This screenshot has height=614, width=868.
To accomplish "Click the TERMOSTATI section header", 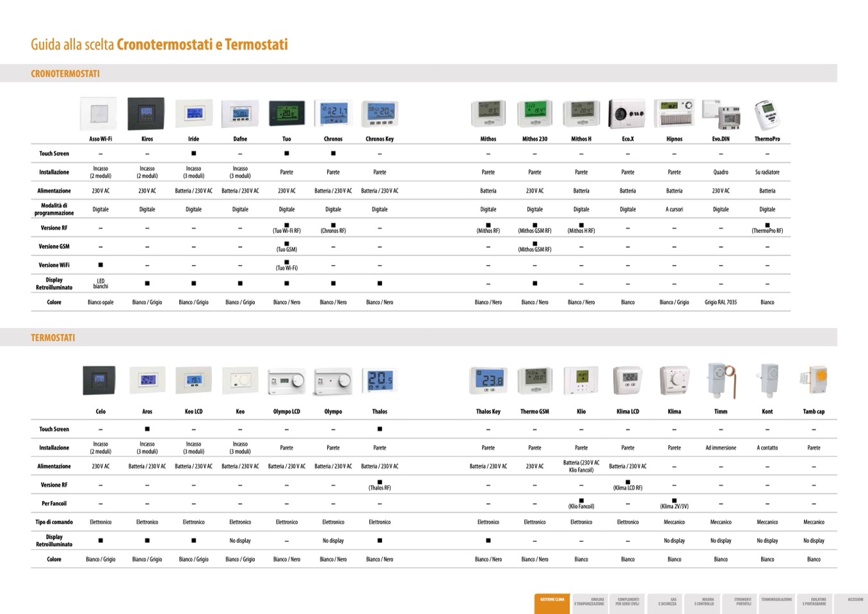I will coord(53,337).
